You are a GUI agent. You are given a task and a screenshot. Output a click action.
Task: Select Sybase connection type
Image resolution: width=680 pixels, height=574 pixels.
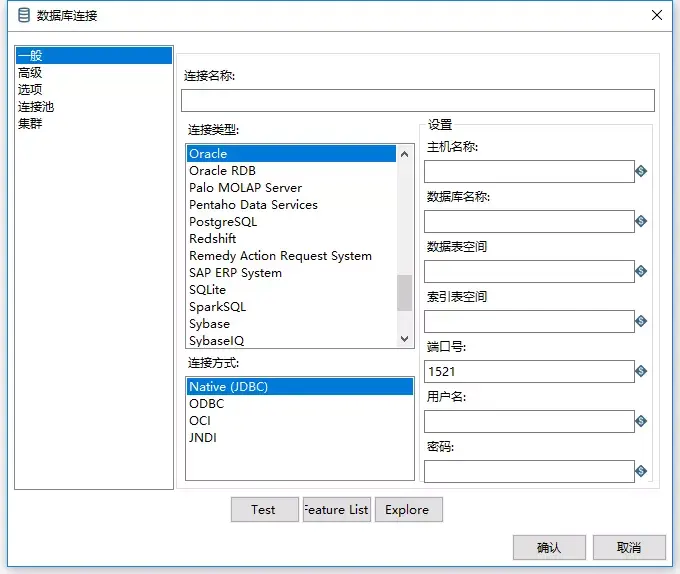[x=291, y=324]
